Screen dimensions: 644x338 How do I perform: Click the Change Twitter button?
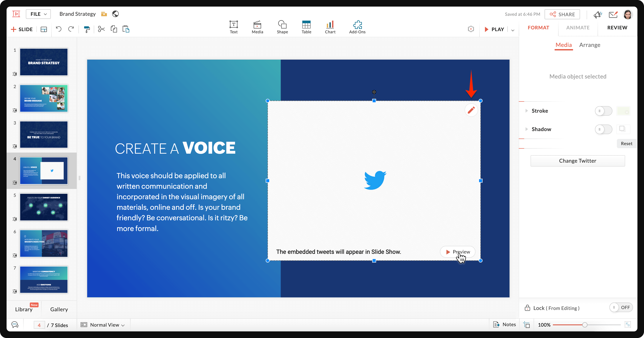(577, 161)
